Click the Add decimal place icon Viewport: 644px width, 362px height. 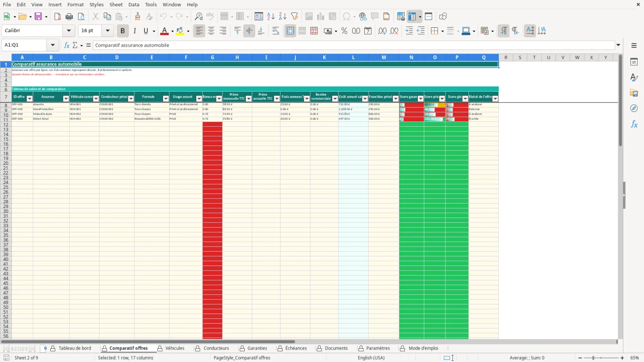[382, 31]
